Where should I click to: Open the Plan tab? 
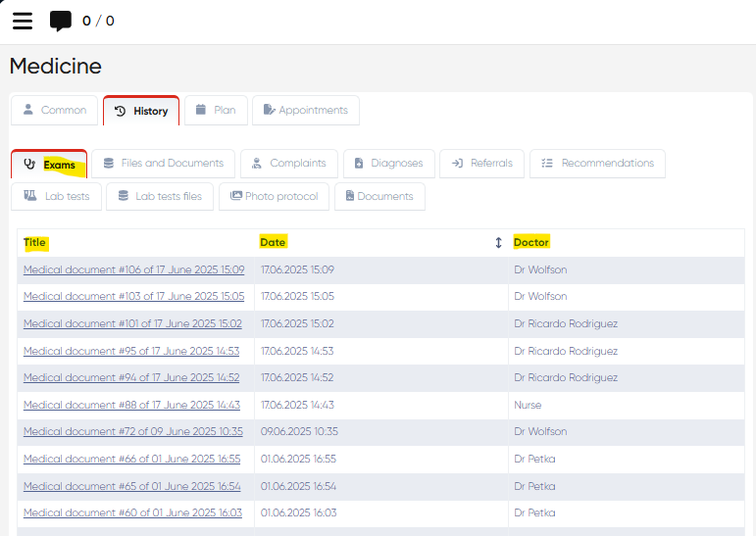216,111
